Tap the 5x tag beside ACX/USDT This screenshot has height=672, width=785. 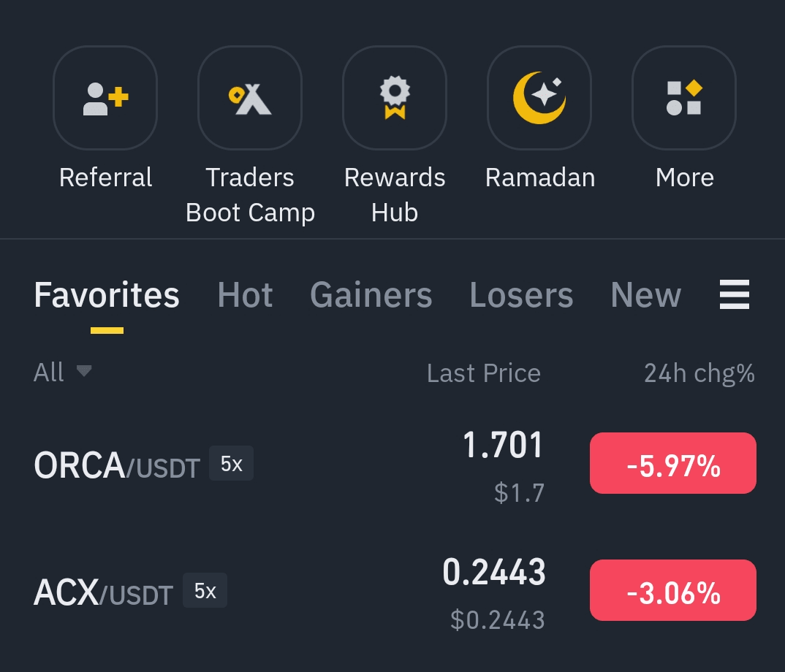(x=205, y=590)
